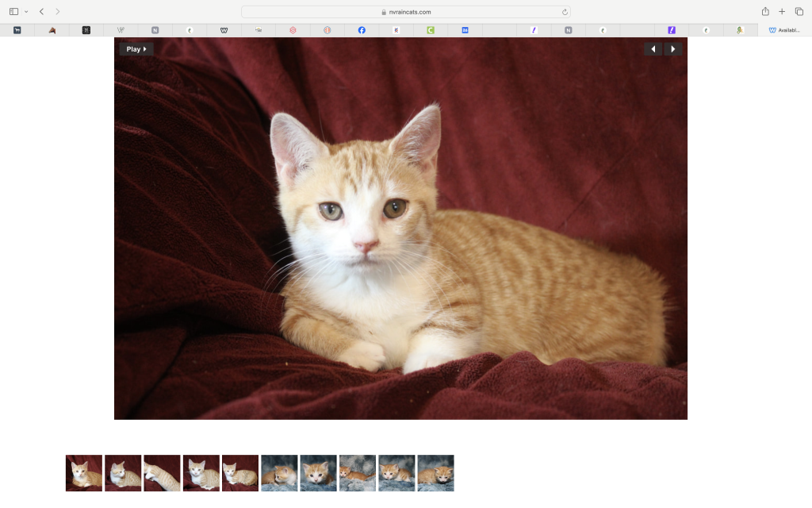
Task: Open the tab with the red hexagon icon
Action: [x=293, y=30]
